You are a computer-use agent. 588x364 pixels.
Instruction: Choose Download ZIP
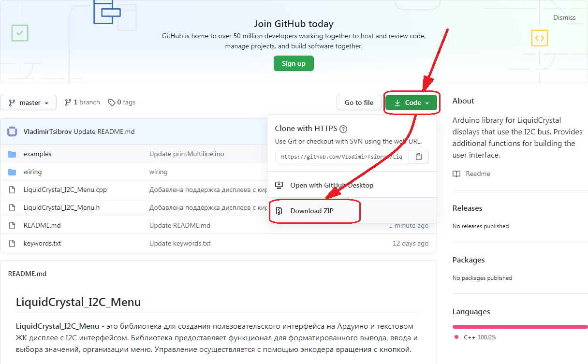click(311, 211)
